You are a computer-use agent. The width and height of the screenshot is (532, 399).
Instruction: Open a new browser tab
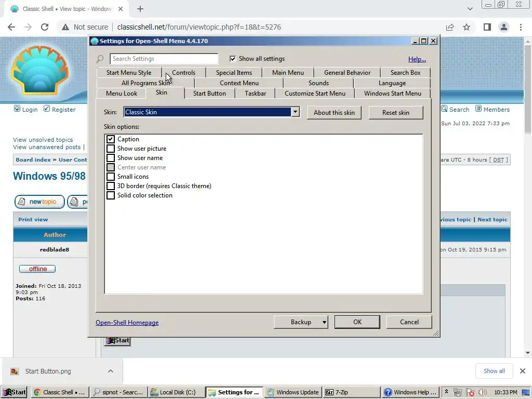(140, 9)
